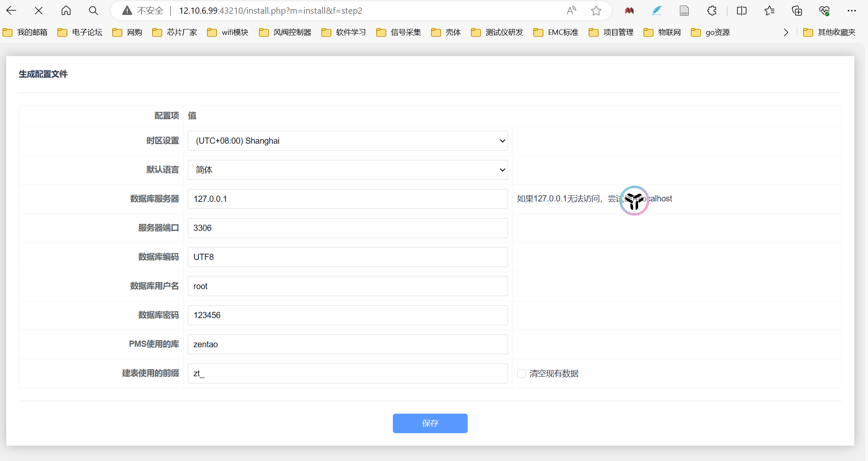Open browser settings three-dot menu
The width and height of the screenshot is (868, 461).
click(852, 11)
